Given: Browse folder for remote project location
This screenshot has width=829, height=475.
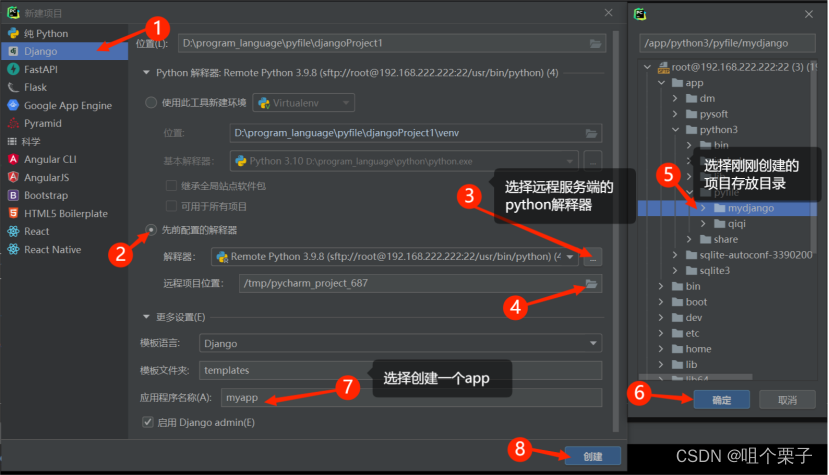Looking at the screenshot, I should pos(591,284).
